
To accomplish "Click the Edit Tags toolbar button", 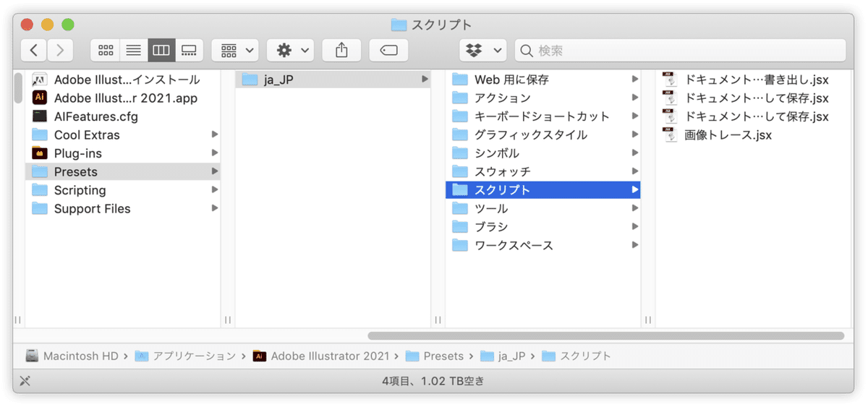I will [x=389, y=50].
